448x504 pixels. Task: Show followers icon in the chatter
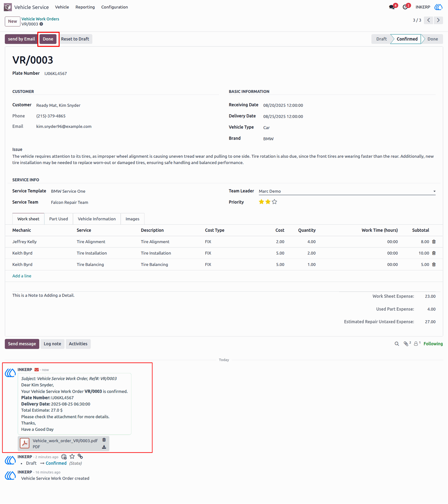(x=417, y=344)
